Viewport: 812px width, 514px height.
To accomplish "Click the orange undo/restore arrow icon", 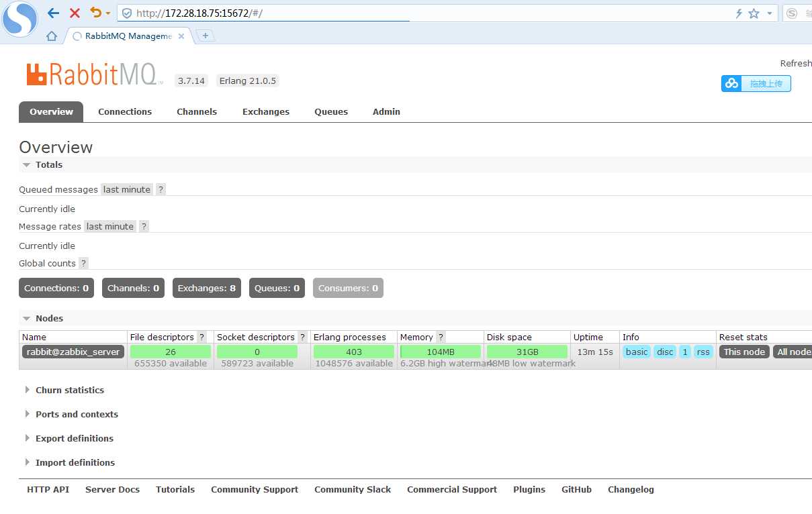I will click(96, 13).
